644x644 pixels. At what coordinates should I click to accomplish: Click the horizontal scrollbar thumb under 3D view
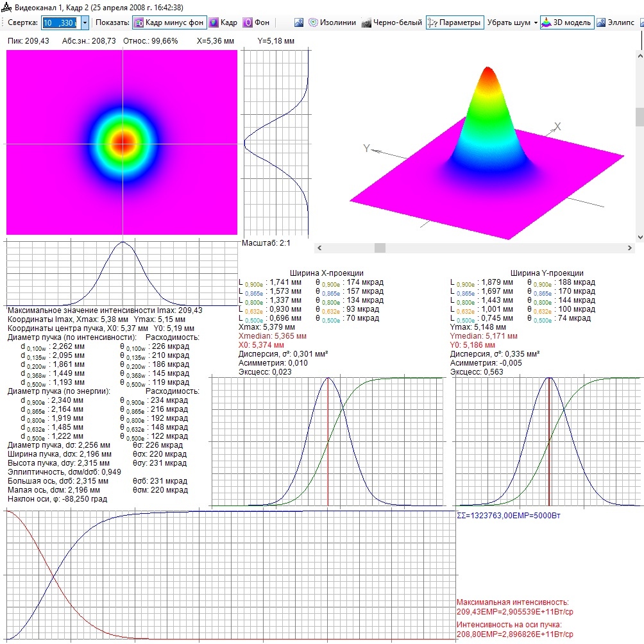click(x=380, y=248)
